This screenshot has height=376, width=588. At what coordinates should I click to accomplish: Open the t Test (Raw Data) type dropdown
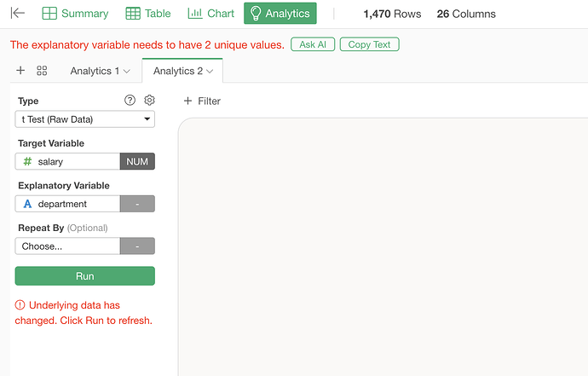(x=84, y=119)
